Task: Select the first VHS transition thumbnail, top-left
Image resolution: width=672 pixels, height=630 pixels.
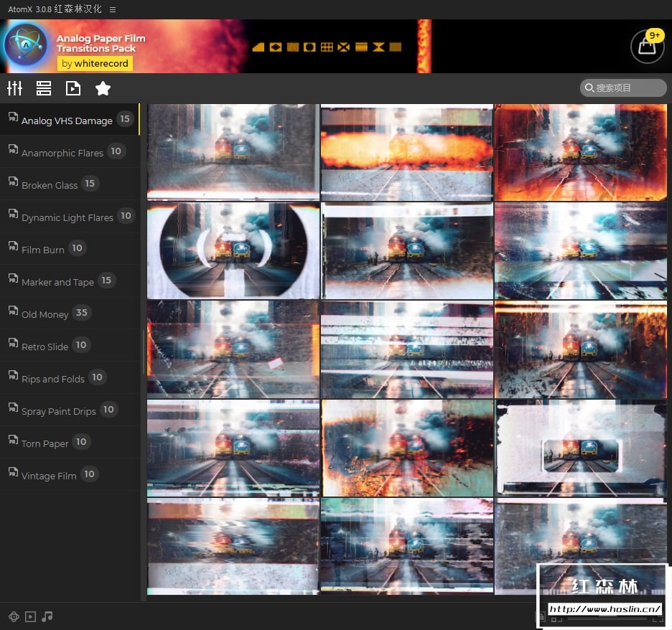Action: coord(233,152)
